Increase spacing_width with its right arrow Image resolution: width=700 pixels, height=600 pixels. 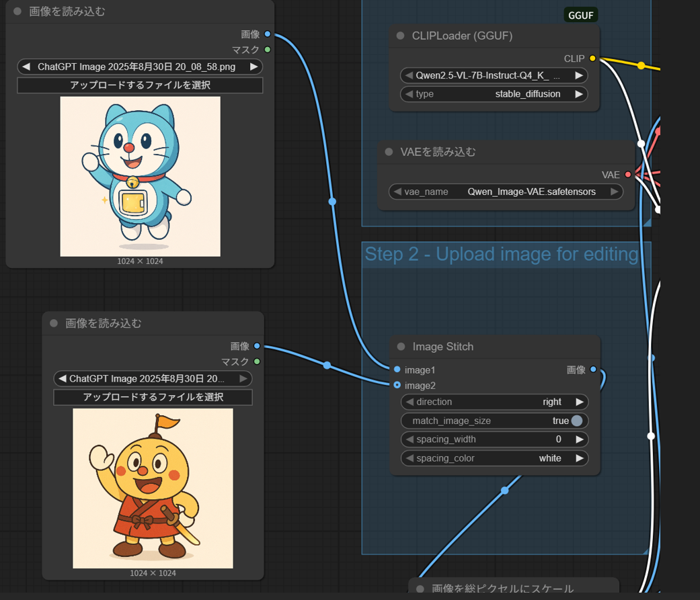tap(579, 439)
